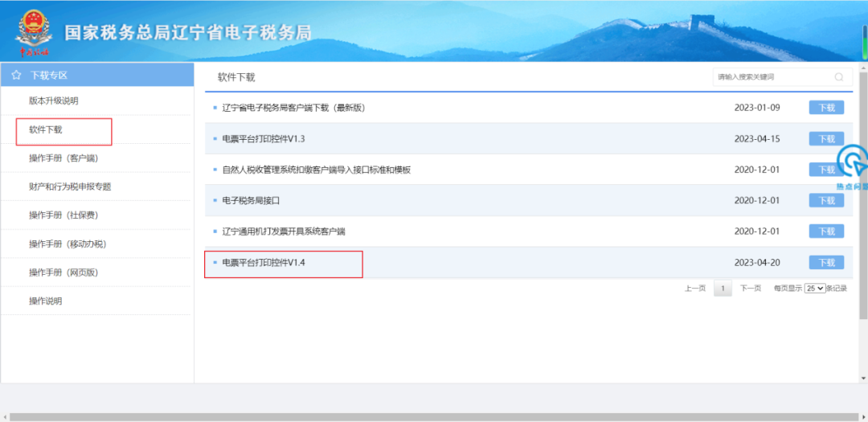
Task: Open link 辽宁省电子税务局客户端下载（最新版）
Action: pos(294,108)
